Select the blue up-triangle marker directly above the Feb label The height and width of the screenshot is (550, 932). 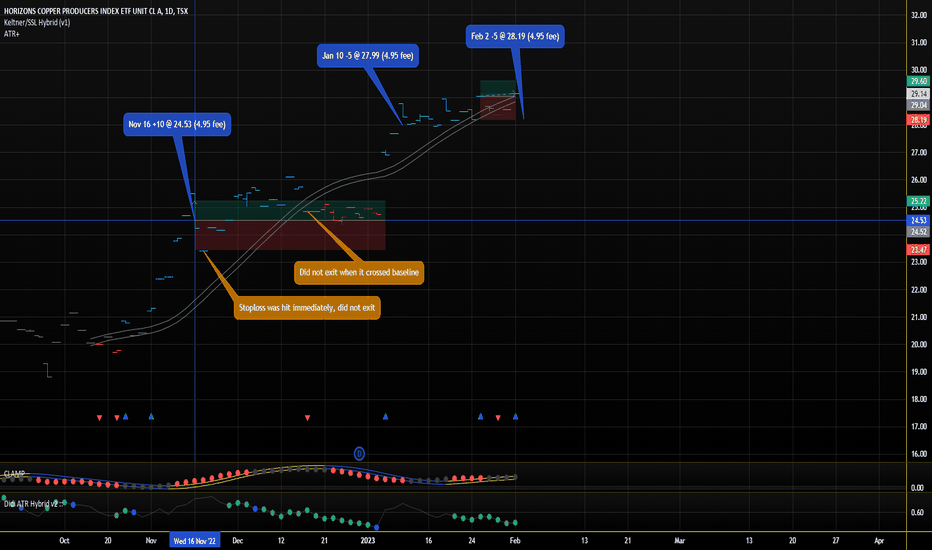point(515,417)
